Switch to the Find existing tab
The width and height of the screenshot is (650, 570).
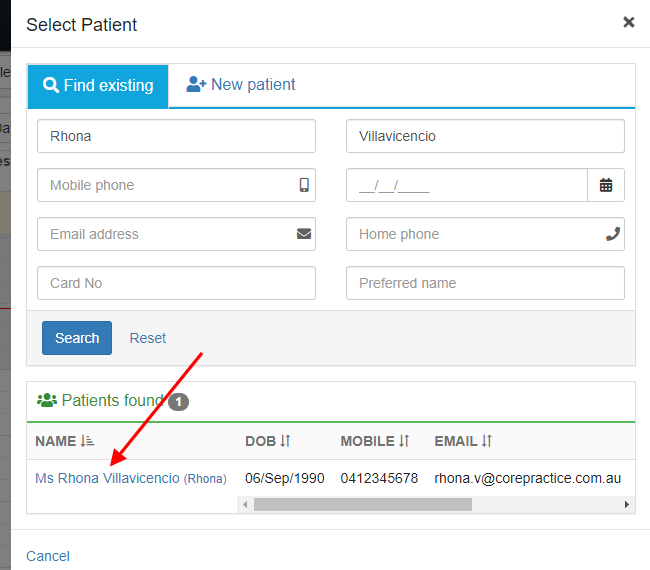coord(98,86)
